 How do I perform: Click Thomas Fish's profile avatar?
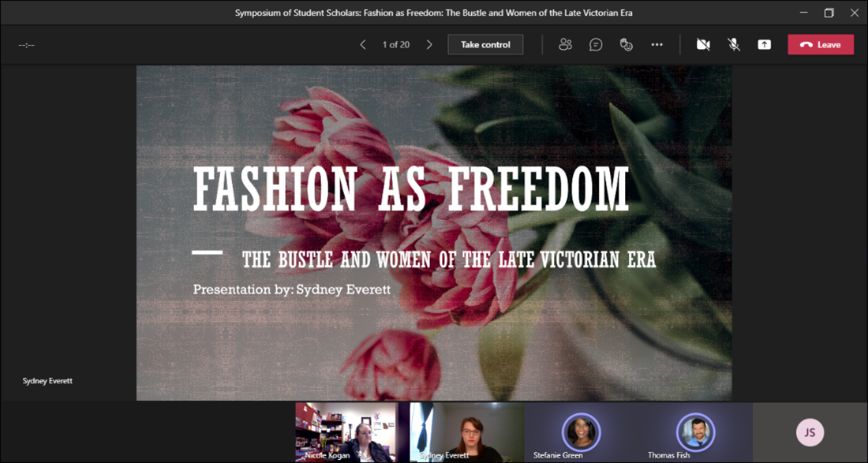[x=695, y=431]
